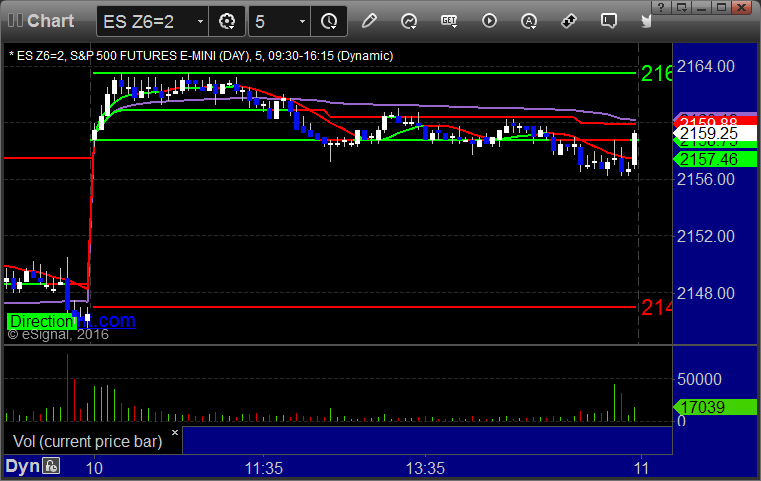Open the time template clock menu
Viewport: 761px width, 481px height.
pyautogui.click(x=329, y=21)
